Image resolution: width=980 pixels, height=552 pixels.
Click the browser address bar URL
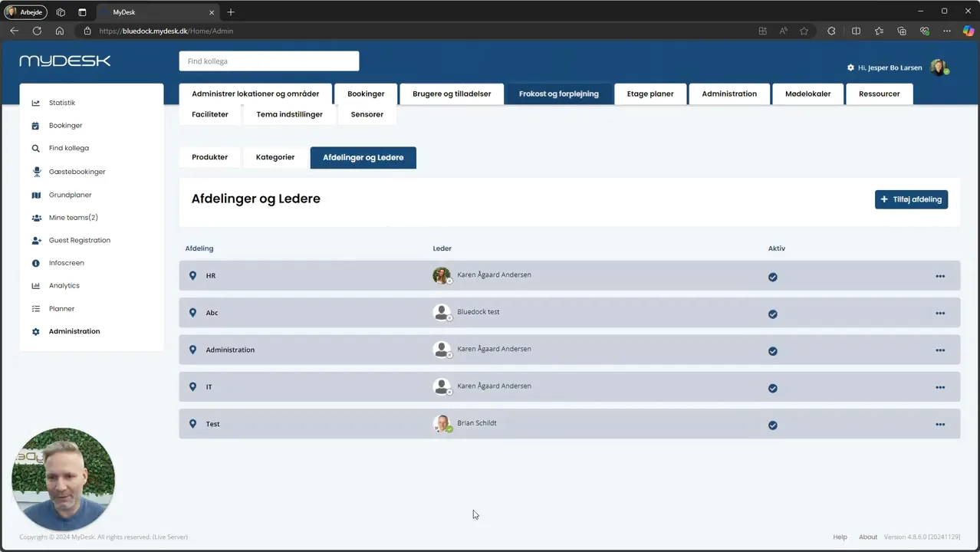pyautogui.click(x=166, y=31)
